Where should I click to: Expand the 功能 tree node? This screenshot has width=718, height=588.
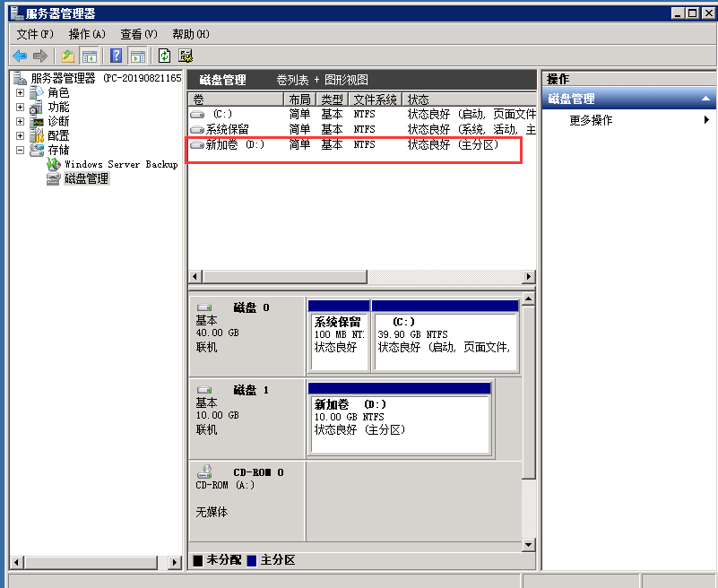tap(20, 107)
